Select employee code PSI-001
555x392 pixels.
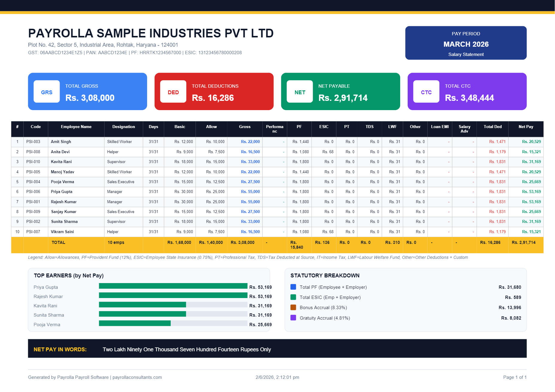pos(33,202)
